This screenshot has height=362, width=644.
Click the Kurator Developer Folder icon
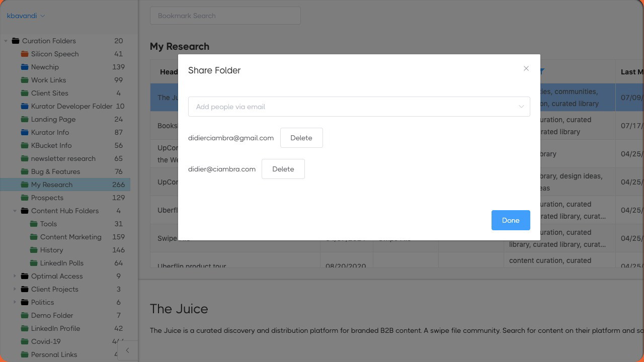(25, 106)
